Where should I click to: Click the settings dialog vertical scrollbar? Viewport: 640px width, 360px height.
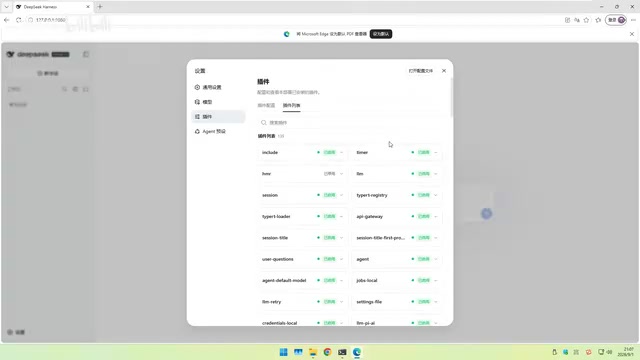[451, 97]
